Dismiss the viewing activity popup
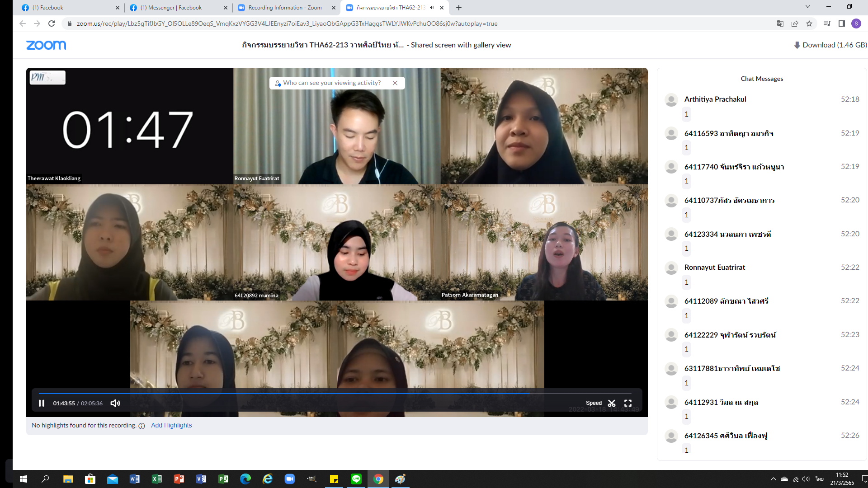This screenshot has width=868, height=488. [395, 83]
